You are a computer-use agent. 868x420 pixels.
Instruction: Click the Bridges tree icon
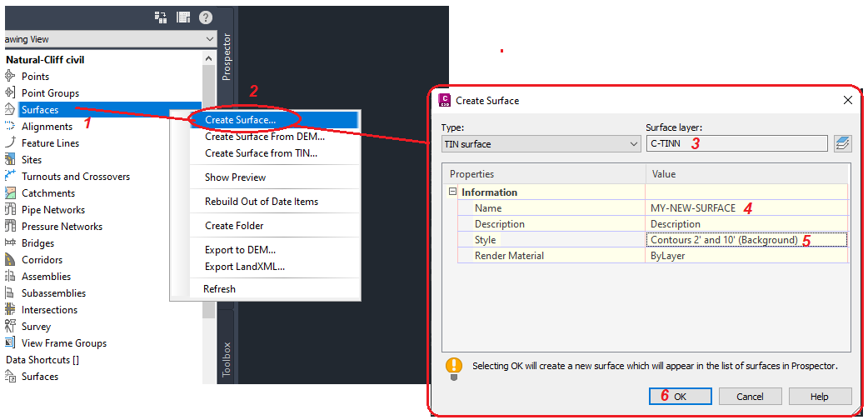tap(10, 242)
